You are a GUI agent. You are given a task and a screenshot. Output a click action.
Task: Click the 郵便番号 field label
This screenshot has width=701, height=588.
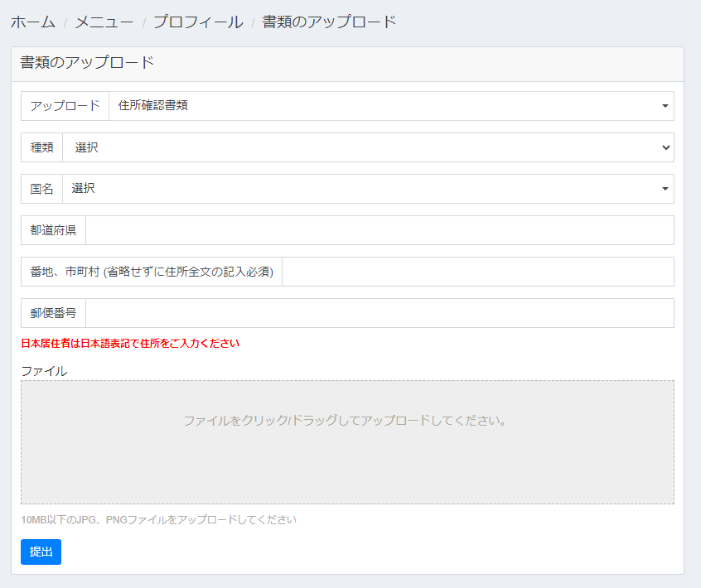[x=53, y=313]
